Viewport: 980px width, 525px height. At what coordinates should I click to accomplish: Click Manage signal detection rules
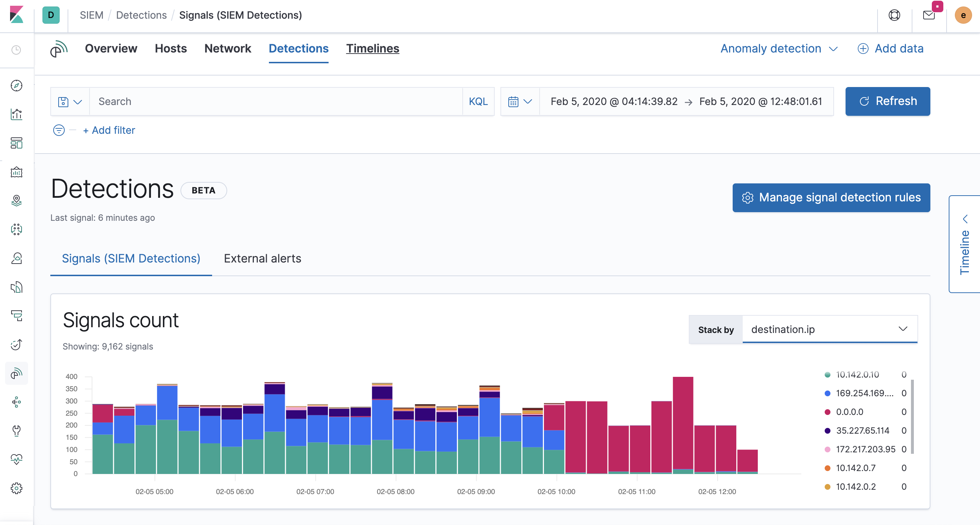click(x=831, y=197)
